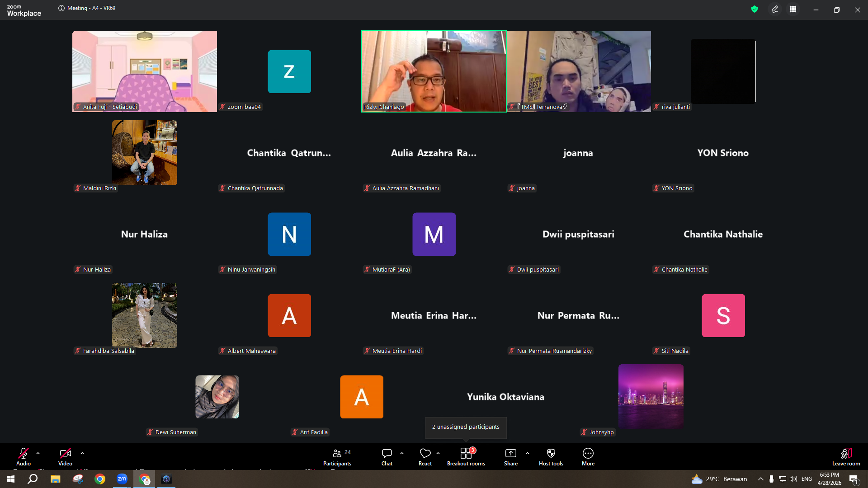Click the Yunika Oktaviana name tile

[x=505, y=397]
